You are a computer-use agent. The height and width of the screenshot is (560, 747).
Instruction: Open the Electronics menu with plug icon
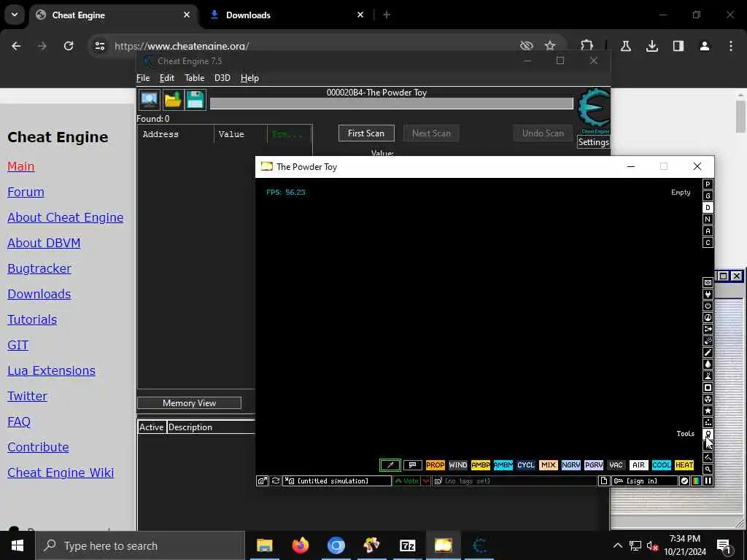click(x=708, y=295)
